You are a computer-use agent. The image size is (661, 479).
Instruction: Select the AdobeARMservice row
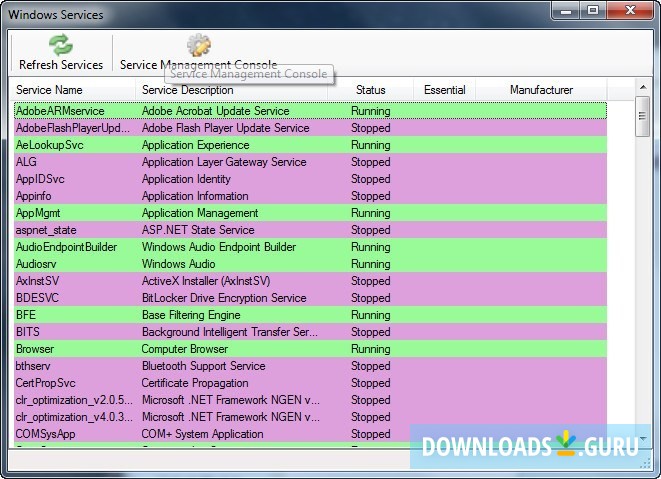(310, 111)
